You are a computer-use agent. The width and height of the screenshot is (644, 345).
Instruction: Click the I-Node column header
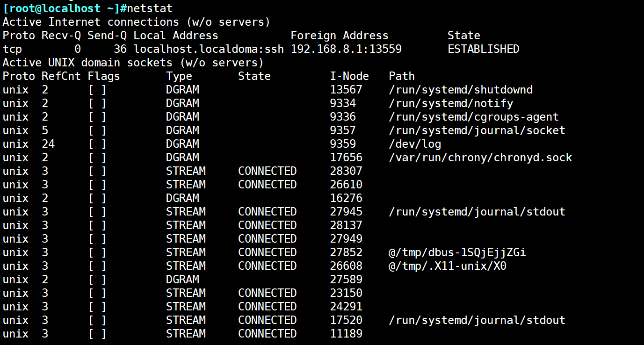(349, 76)
